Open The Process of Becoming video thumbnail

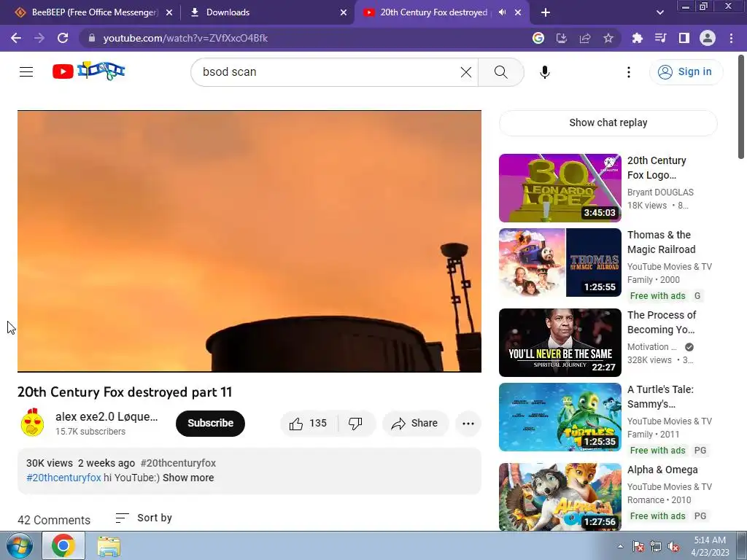click(560, 343)
